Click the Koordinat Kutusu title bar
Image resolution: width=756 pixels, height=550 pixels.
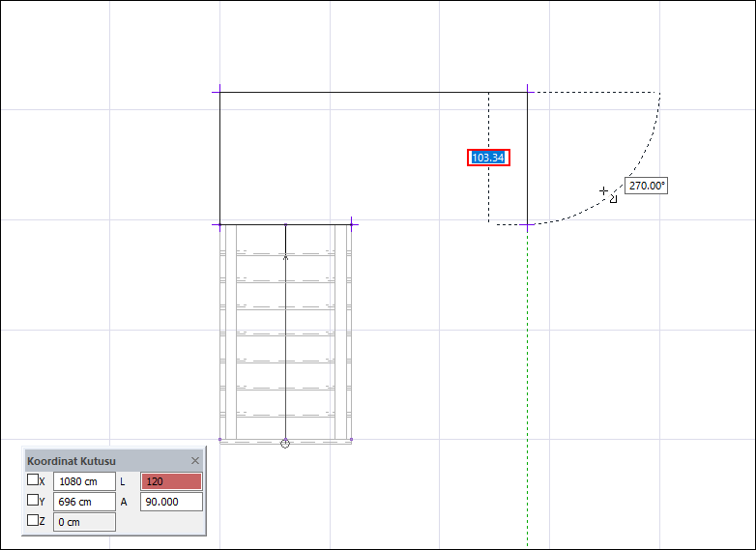click(107, 461)
